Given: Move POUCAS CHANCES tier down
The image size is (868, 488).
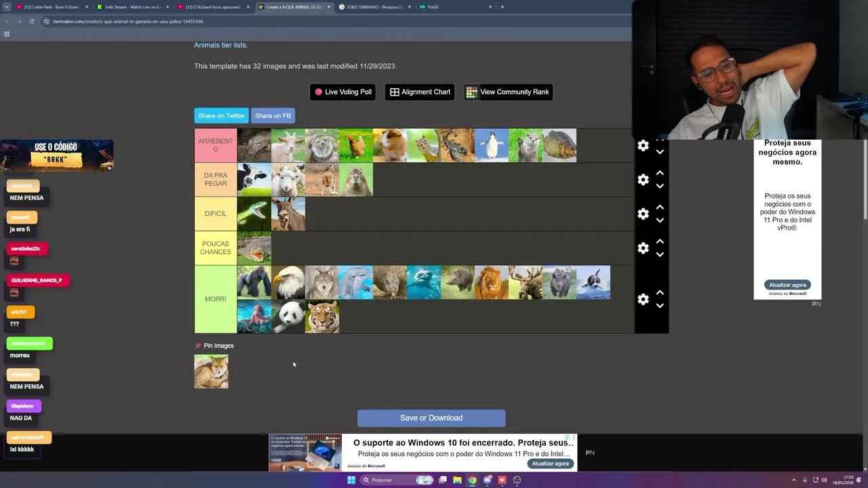Looking at the screenshot, I should pyautogui.click(x=660, y=254).
